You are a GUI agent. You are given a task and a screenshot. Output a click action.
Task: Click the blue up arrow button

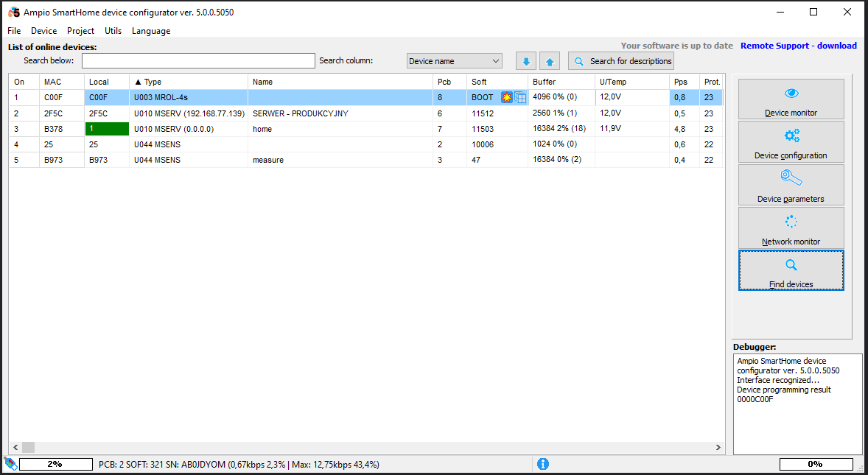tap(550, 61)
